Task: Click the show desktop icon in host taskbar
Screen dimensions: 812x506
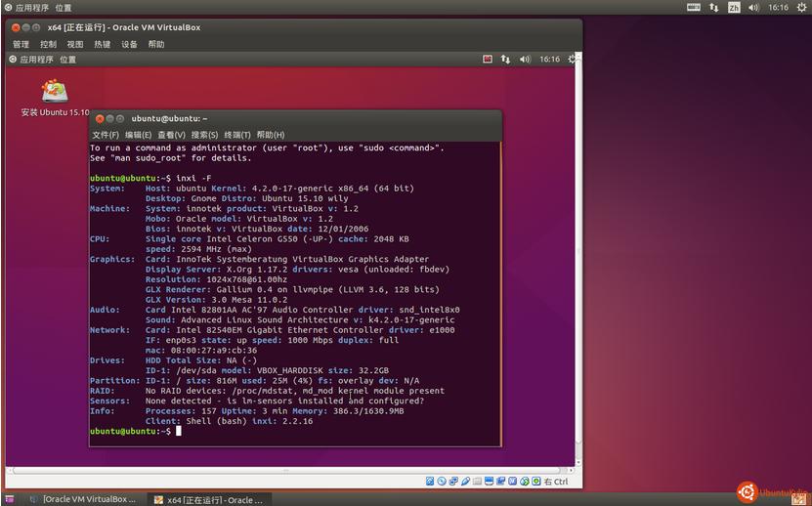Action: coord(10,499)
